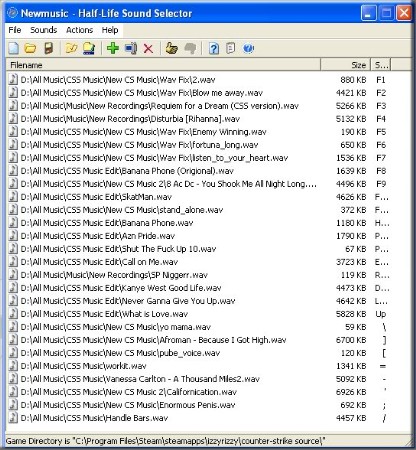Click the music note icon beside workit.wav
The image size is (416, 450).
point(13,366)
